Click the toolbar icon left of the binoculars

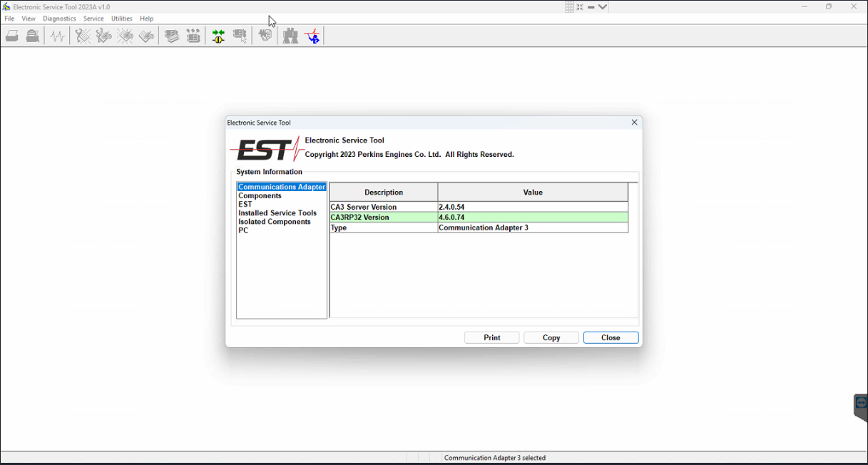click(x=265, y=36)
